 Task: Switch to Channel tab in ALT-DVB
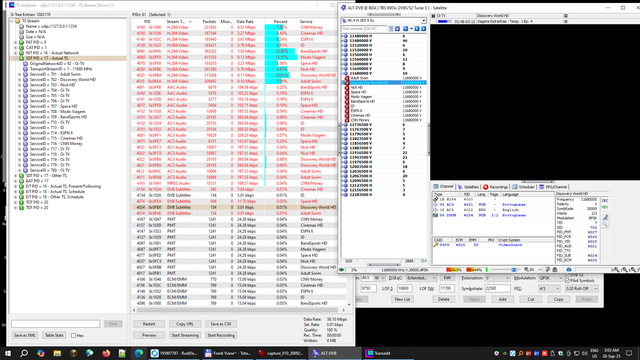click(x=443, y=187)
